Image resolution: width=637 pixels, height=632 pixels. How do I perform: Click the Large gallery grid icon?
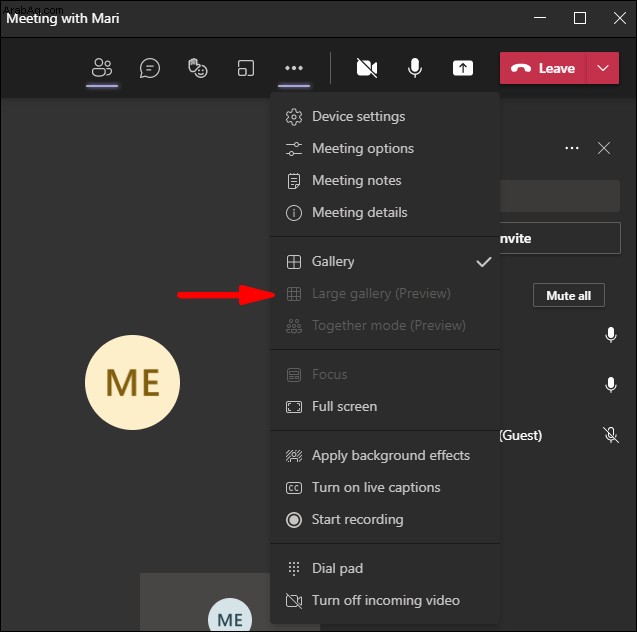tap(294, 294)
